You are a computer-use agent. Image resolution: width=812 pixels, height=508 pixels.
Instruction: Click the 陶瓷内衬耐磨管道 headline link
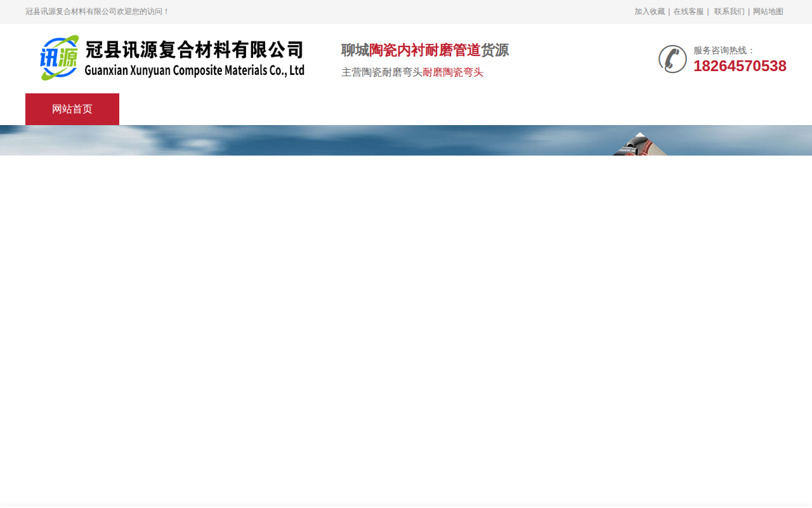tap(425, 50)
